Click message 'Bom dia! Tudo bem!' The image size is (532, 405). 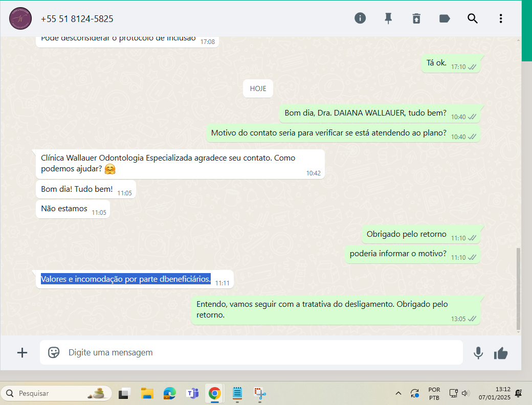click(86, 189)
